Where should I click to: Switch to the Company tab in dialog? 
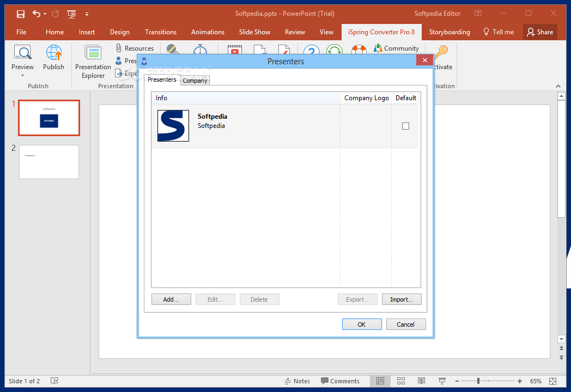195,81
